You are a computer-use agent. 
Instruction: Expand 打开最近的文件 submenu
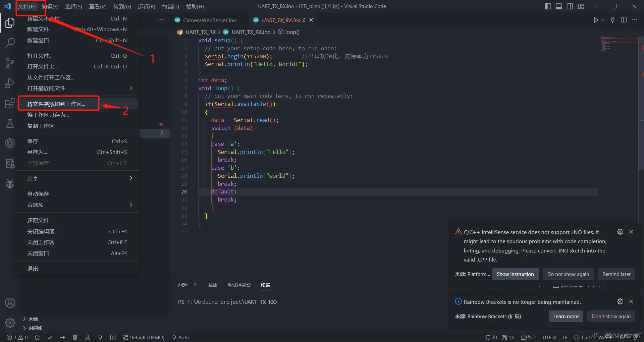pyautogui.click(x=77, y=88)
